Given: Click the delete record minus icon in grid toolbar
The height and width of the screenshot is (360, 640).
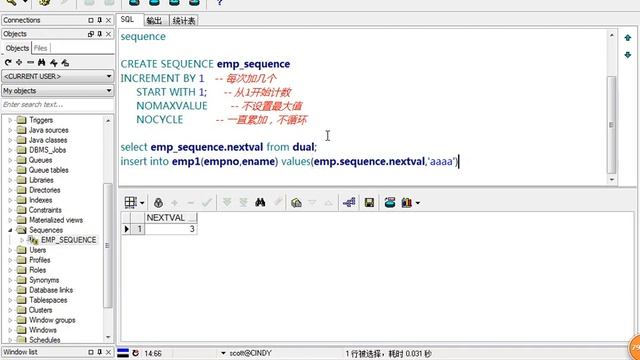Looking at the screenshot, I should (x=191, y=203).
